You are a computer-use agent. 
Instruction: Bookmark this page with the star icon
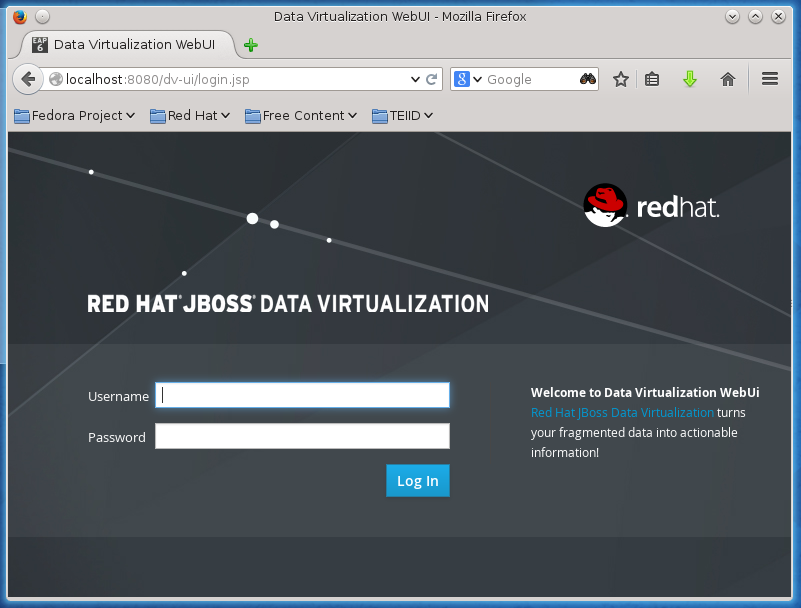point(621,79)
